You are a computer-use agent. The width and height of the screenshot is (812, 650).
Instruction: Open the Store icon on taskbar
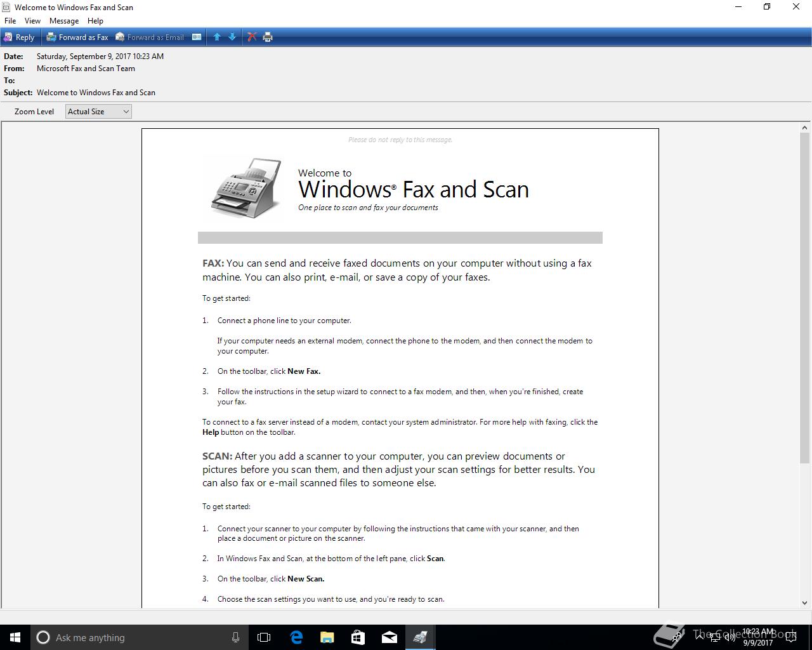(358, 637)
